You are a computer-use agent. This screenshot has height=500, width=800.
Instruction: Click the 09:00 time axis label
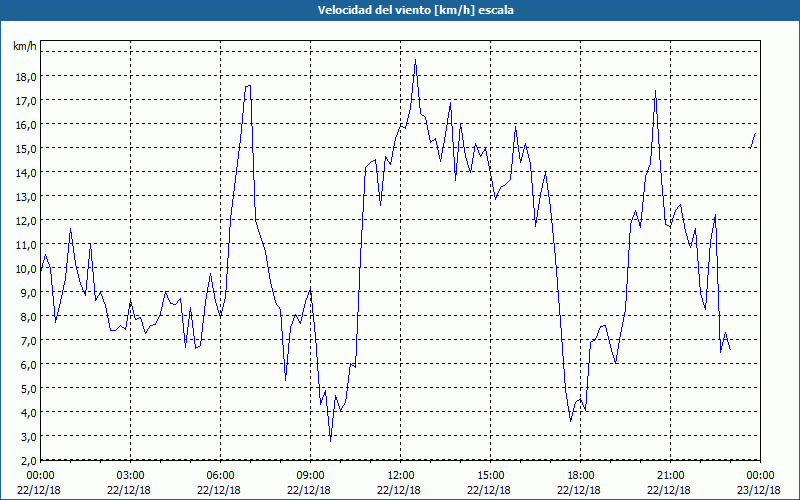(311, 476)
